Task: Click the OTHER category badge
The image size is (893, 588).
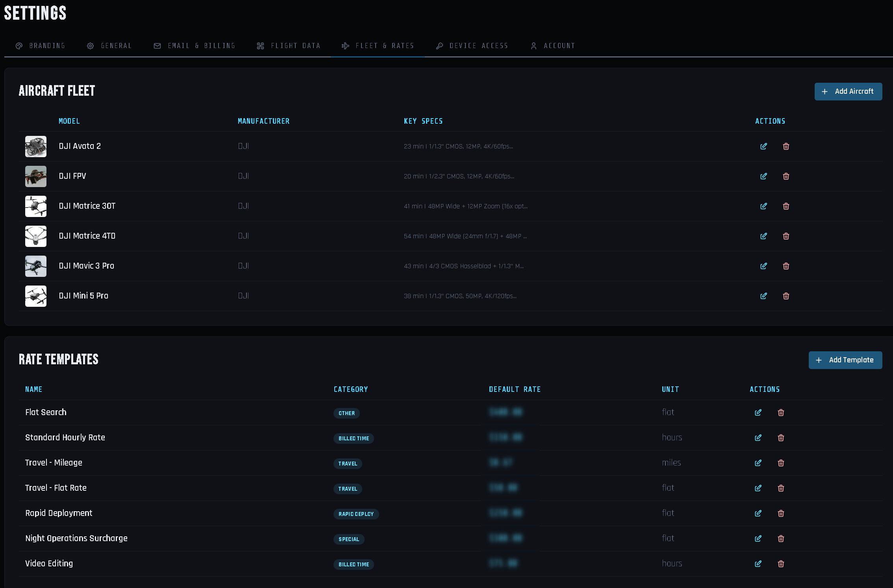Action: click(346, 413)
